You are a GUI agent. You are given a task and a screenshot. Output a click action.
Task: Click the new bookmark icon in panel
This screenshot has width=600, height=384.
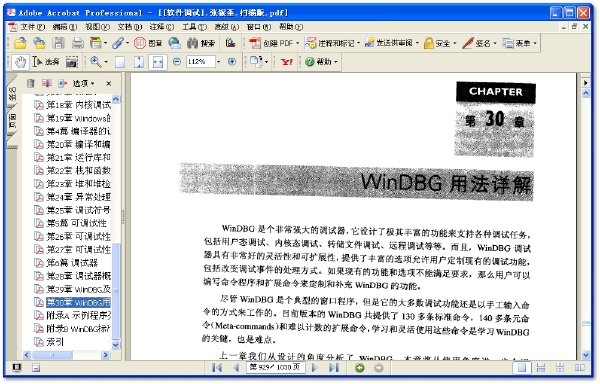coord(47,83)
